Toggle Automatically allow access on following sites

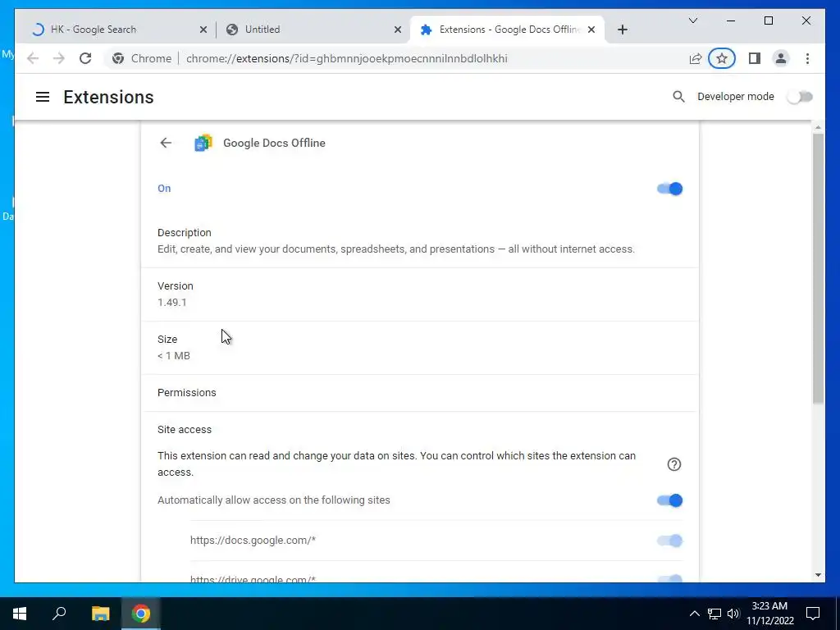669,500
